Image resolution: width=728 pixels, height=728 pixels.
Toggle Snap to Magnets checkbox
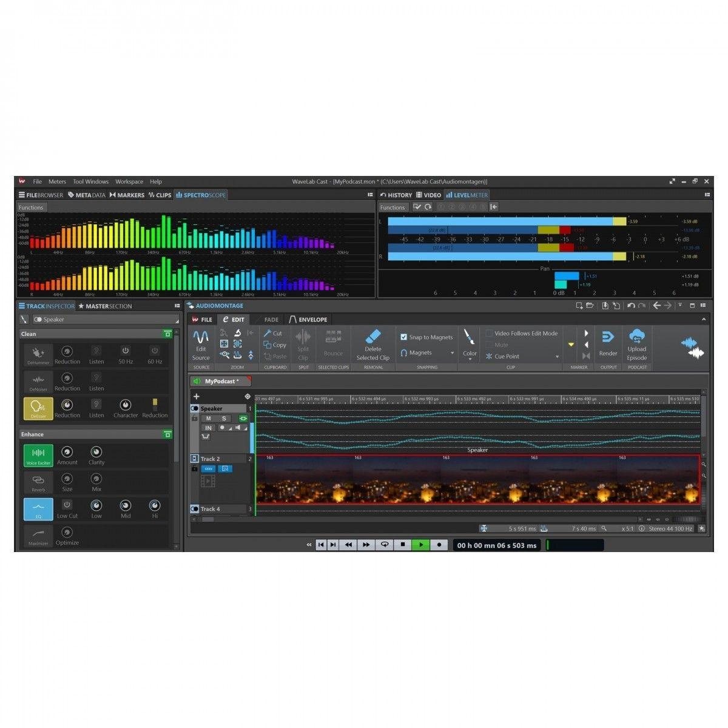(x=403, y=337)
